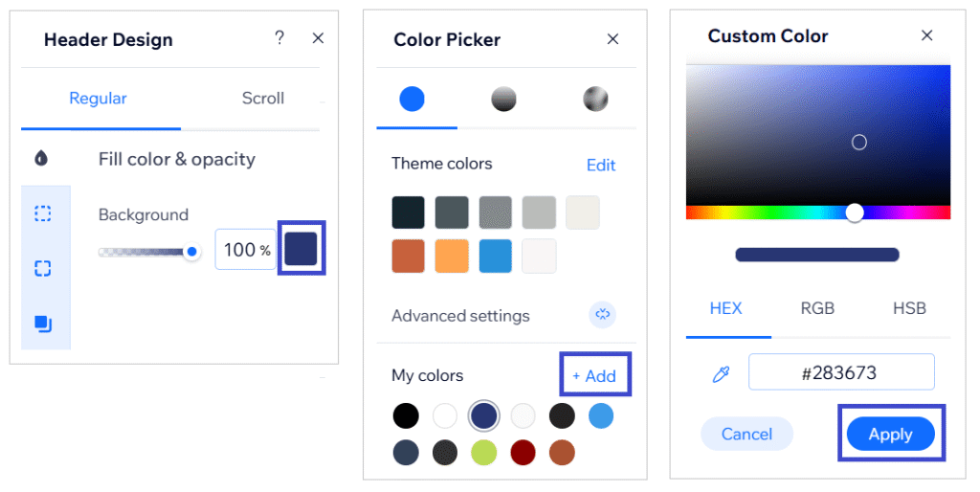Switch to the fluid gradient fill tab

tap(595, 99)
